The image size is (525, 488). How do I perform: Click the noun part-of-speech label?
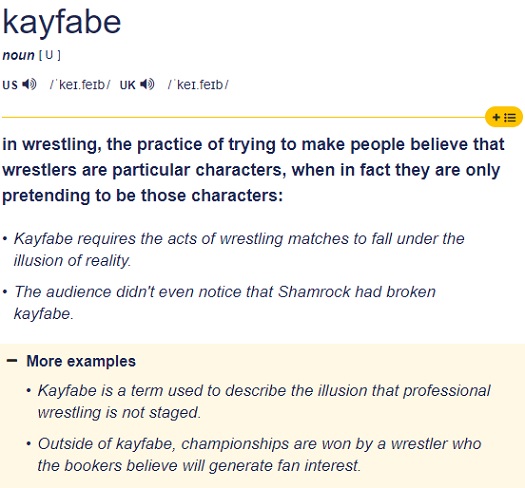pos(18,55)
